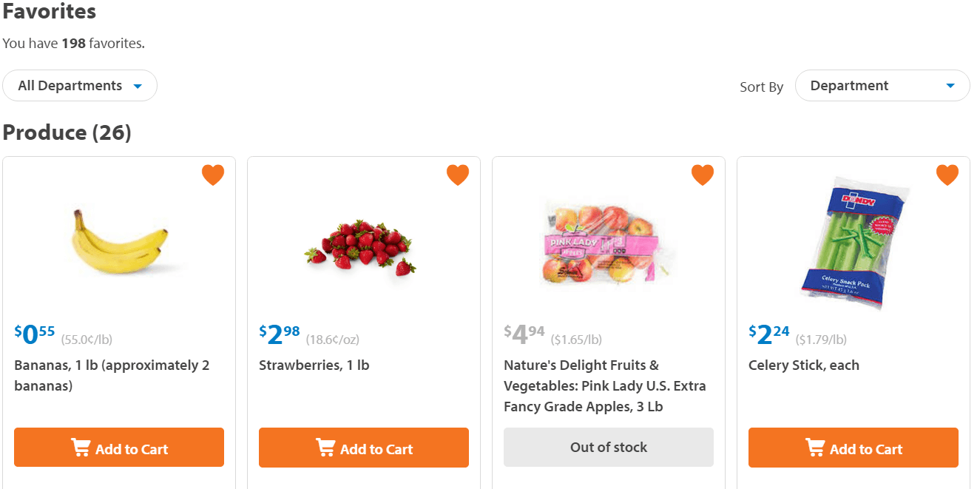Click the cart icon on Strawberries Add to Cart
The width and height of the screenshot is (980, 489).
click(325, 447)
